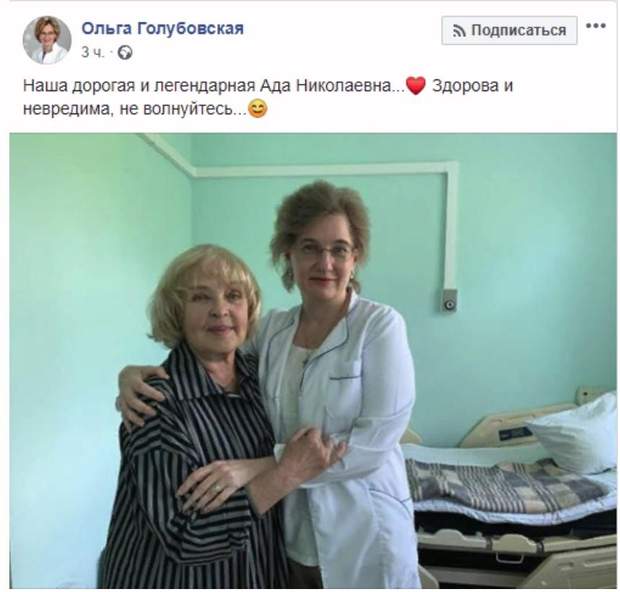Open the Ольга Голубовская profile name link
Viewport: 620px width, 592px height.
click(163, 28)
